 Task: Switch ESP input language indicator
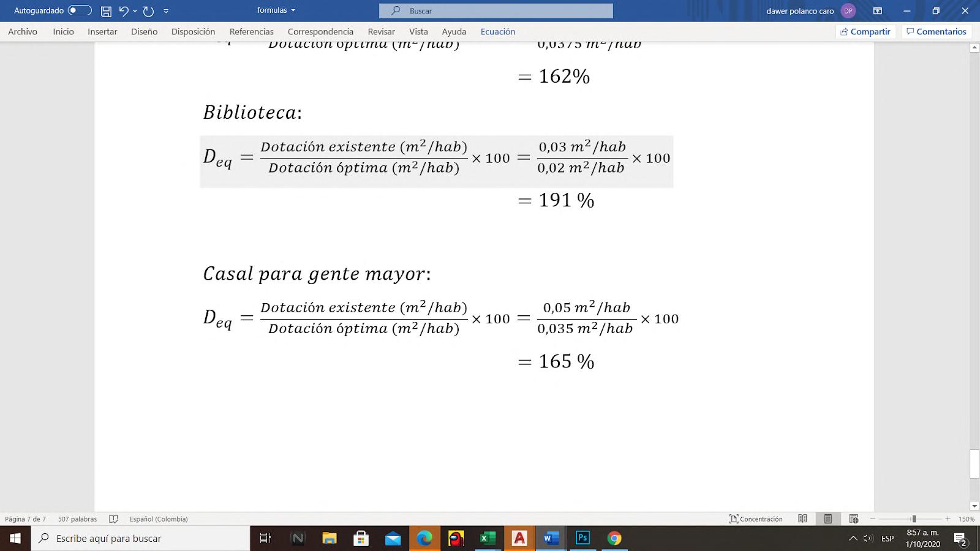(x=888, y=539)
